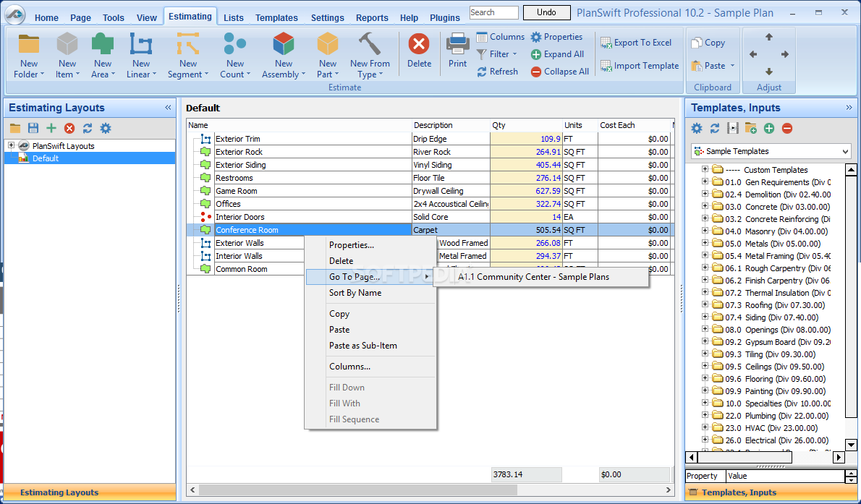Click Collapse All in ribbon

tap(559, 72)
